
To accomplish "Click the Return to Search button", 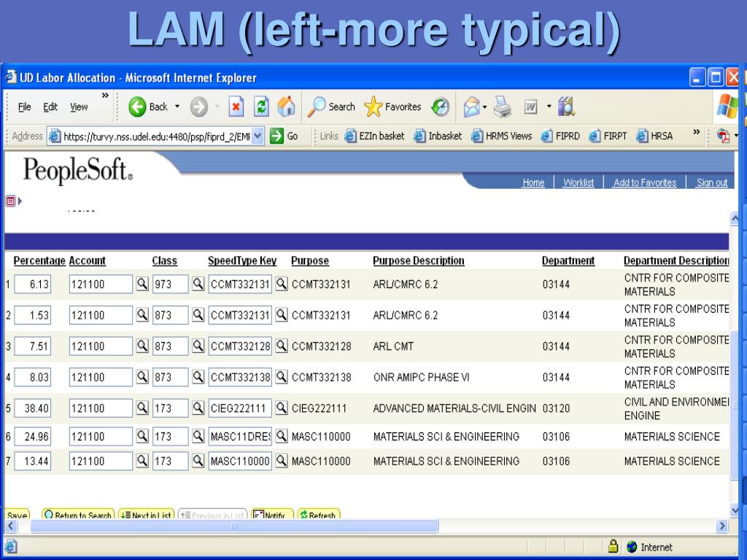I will (x=77, y=516).
